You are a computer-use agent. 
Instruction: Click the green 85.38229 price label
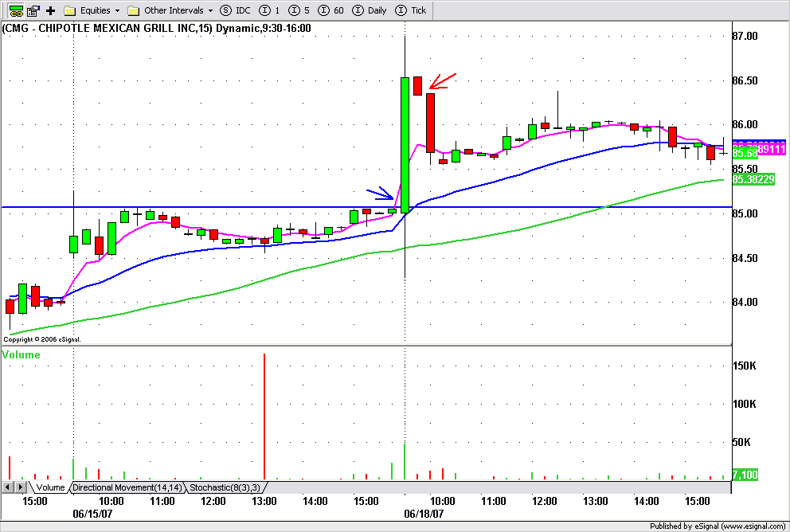click(x=753, y=179)
